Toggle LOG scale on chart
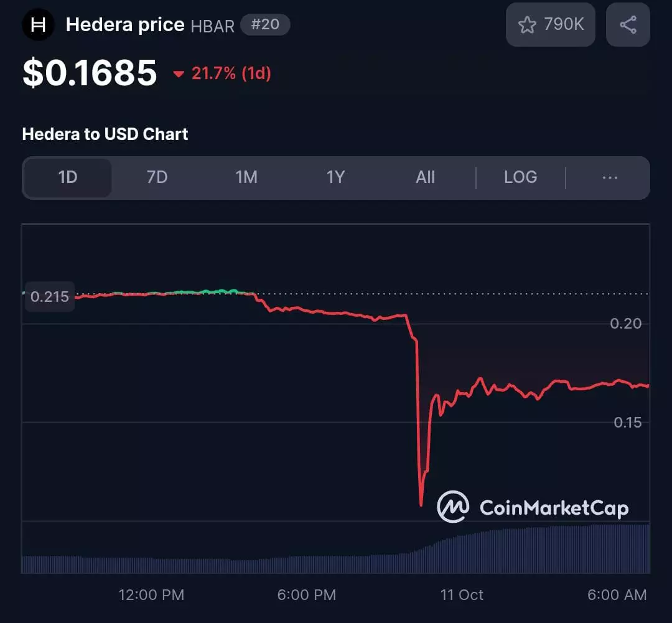The height and width of the screenshot is (623, 672). tap(520, 177)
